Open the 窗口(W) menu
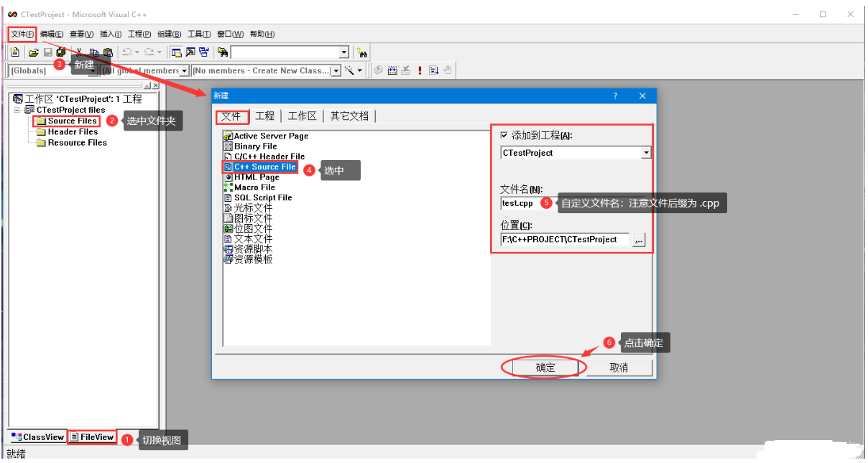This screenshot has width=868, height=463. [x=230, y=34]
